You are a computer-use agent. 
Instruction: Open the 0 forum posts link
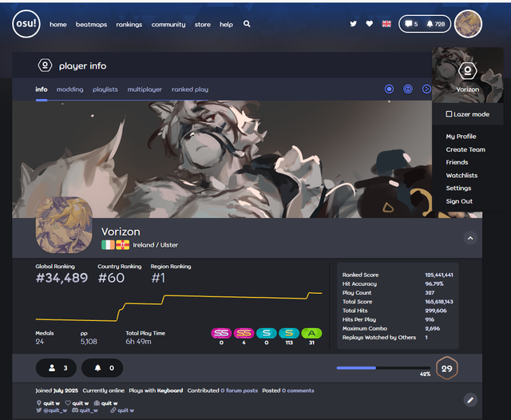pyautogui.click(x=240, y=390)
